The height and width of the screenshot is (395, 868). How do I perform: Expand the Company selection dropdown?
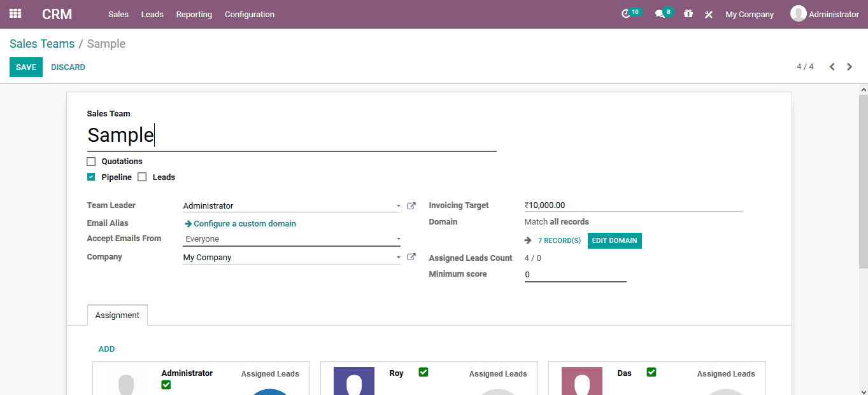pyautogui.click(x=399, y=256)
